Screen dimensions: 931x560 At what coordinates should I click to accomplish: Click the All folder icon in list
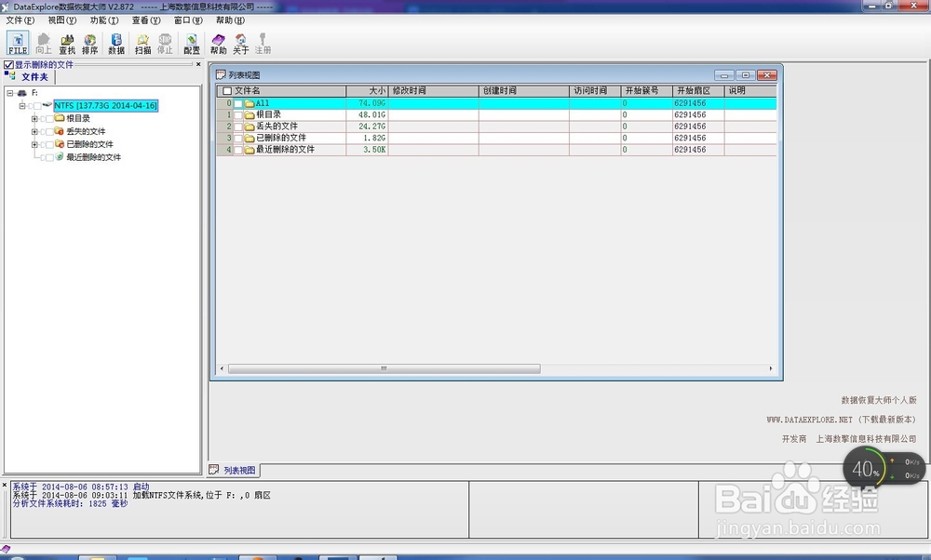pyautogui.click(x=250, y=103)
